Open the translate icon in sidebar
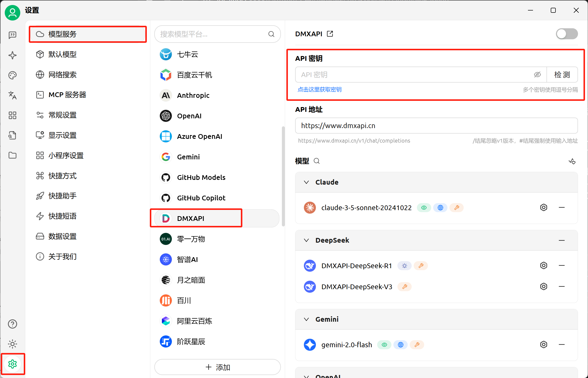 13,95
